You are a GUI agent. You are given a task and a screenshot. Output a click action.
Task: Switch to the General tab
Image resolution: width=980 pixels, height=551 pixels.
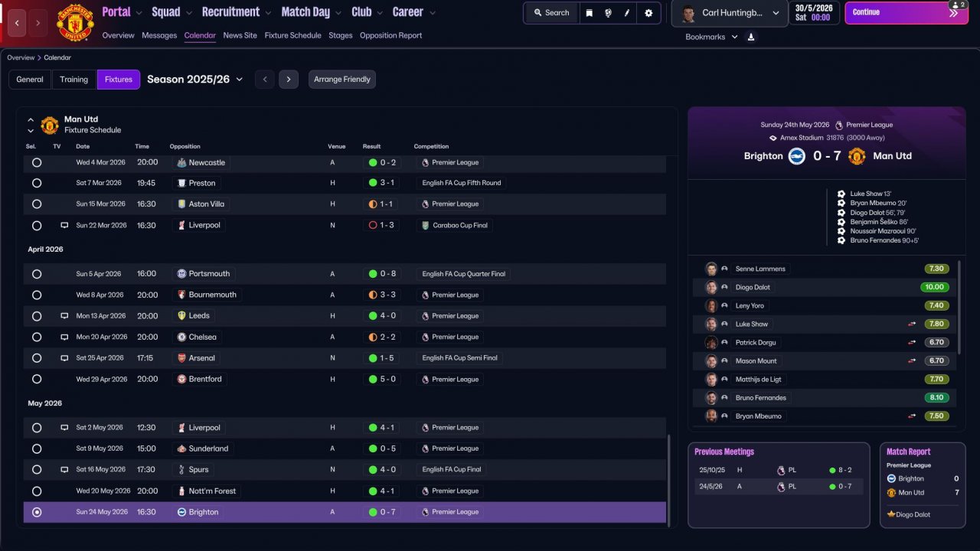point(30,80)
